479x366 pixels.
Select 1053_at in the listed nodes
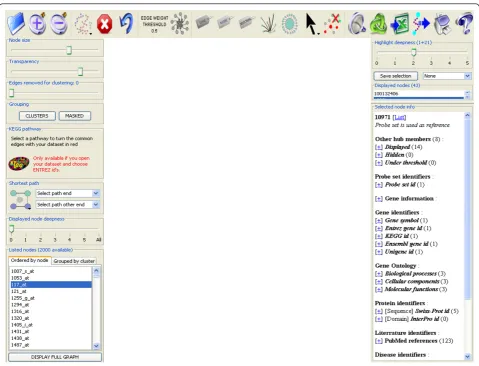[51, 278]
